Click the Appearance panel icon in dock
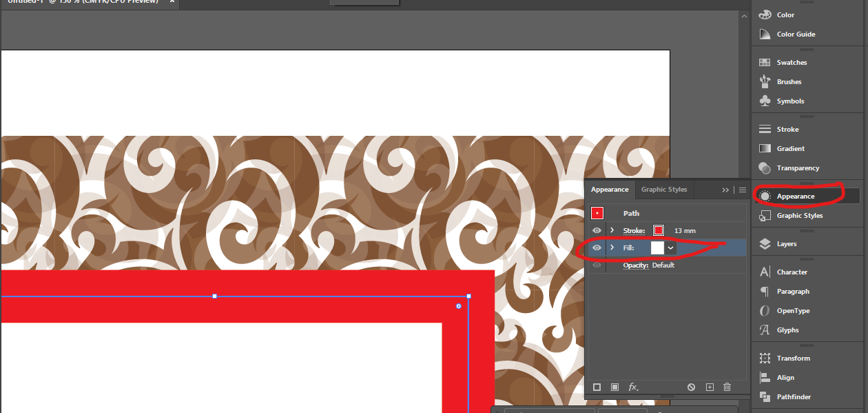The width and height of the screenshot is (868, 413). 765,196
